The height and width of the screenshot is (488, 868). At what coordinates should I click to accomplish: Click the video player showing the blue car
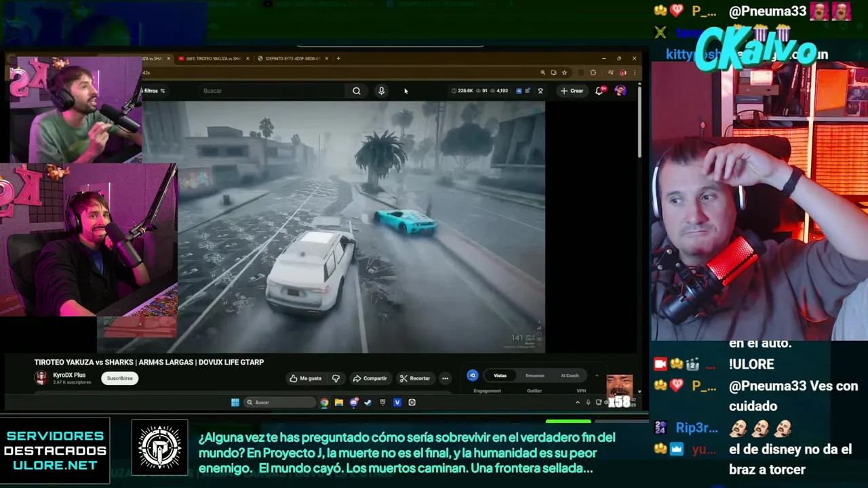click(361, 227)
